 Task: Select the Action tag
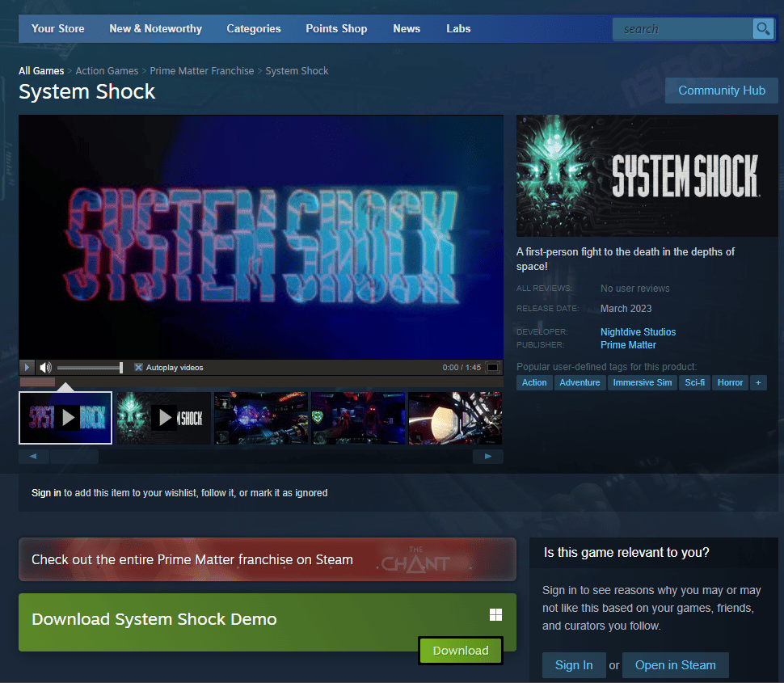click(534, 382)
